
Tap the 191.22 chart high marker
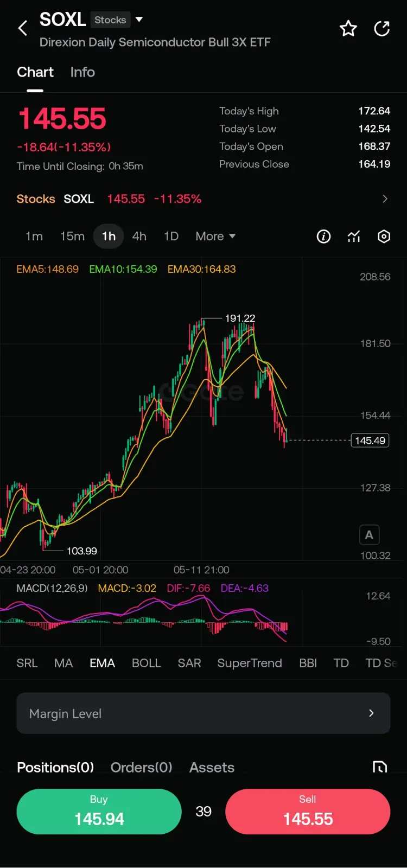[240, 318]
